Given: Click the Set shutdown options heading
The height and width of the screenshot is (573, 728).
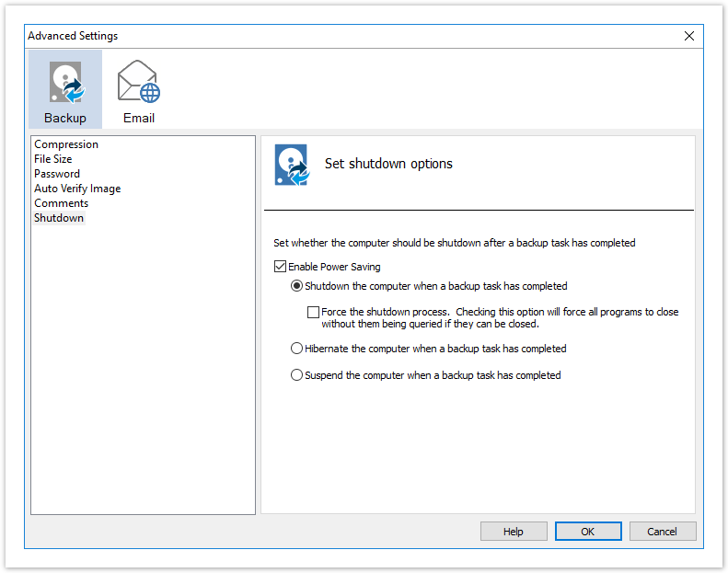Looking at the screenshot, I should [x=388, y=164].
